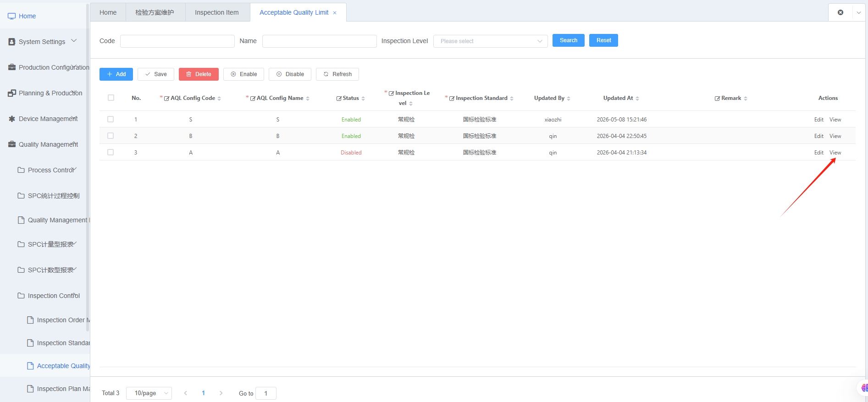Click Edit for row S

819,120
